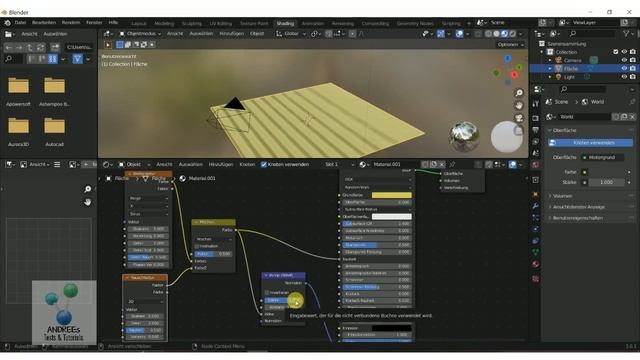The height and width of the screenshot is (360, 640).
Task: Go back in file browser
Action: pos(9,48)
